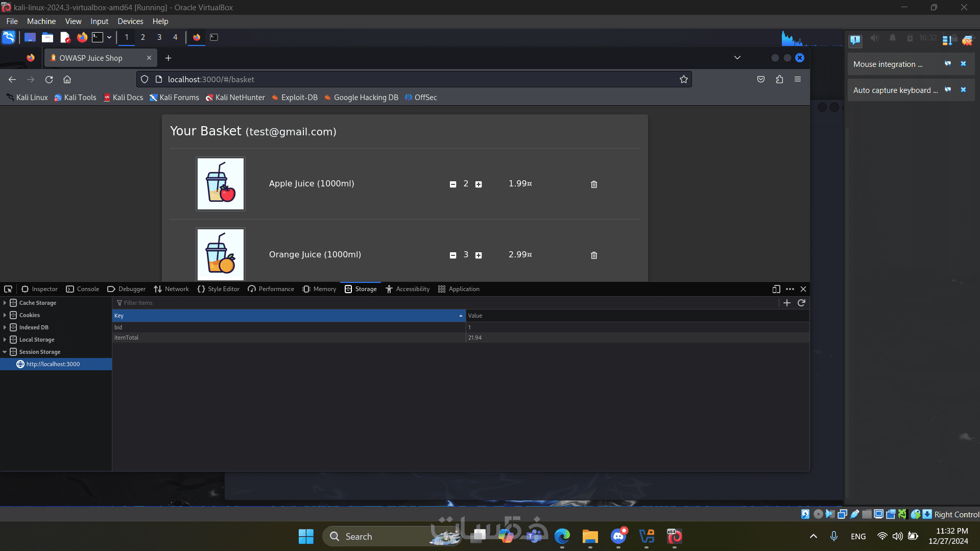Open DevTools three-dot options menu
The image size is (980, 551).
[x=790, y=289]
